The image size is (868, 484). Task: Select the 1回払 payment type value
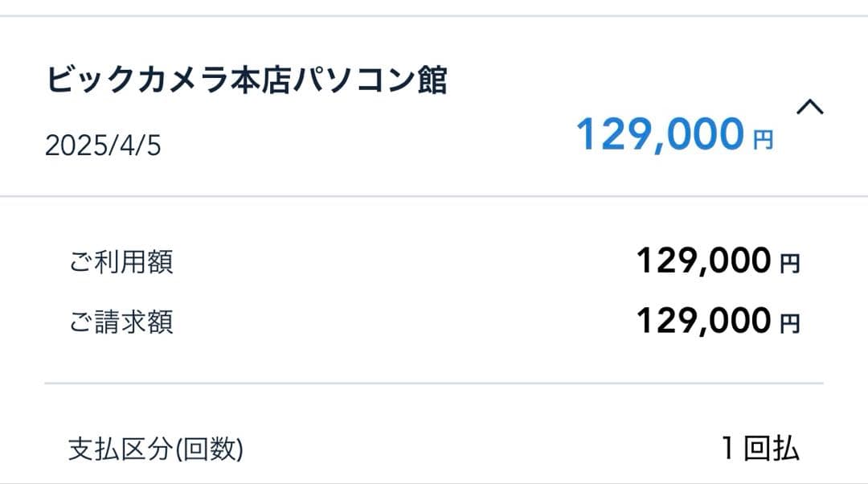759,449
